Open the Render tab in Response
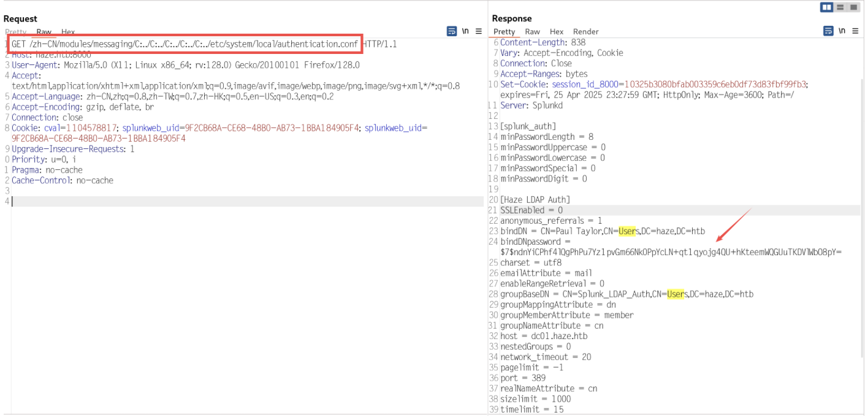The image size is (868, 417). (x=585, y=32)
